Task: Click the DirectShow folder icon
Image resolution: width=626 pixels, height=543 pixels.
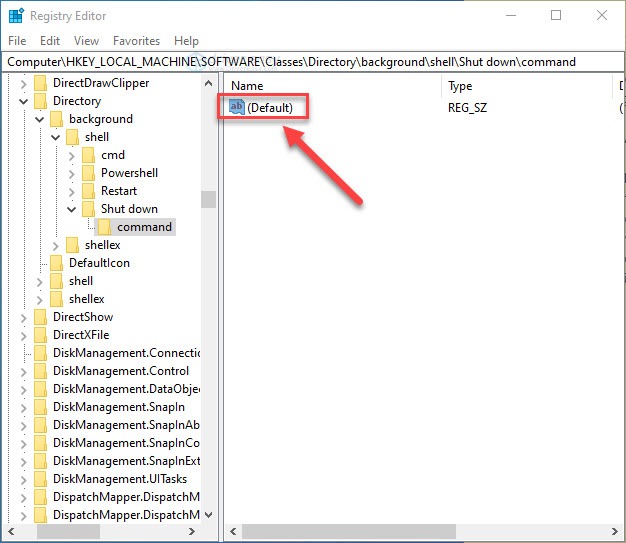Action: 41,317
